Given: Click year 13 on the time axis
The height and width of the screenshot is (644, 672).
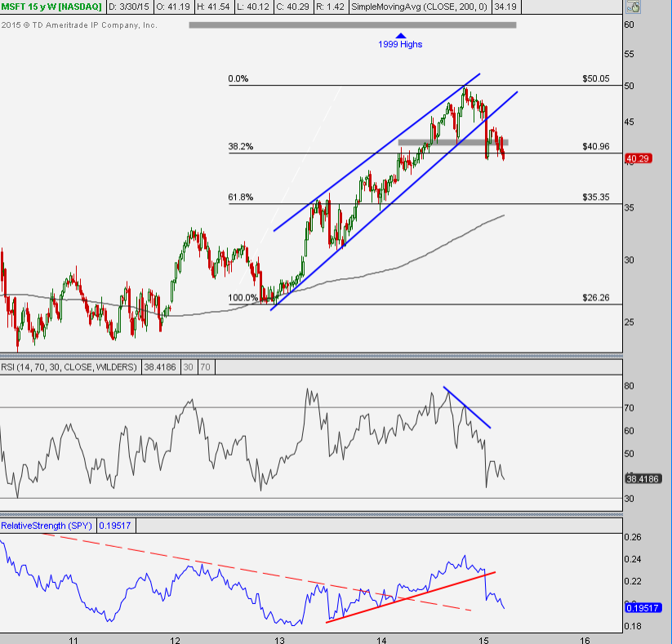Looking at the screenshot, I should pyautogui.click(x=278, y=637).
